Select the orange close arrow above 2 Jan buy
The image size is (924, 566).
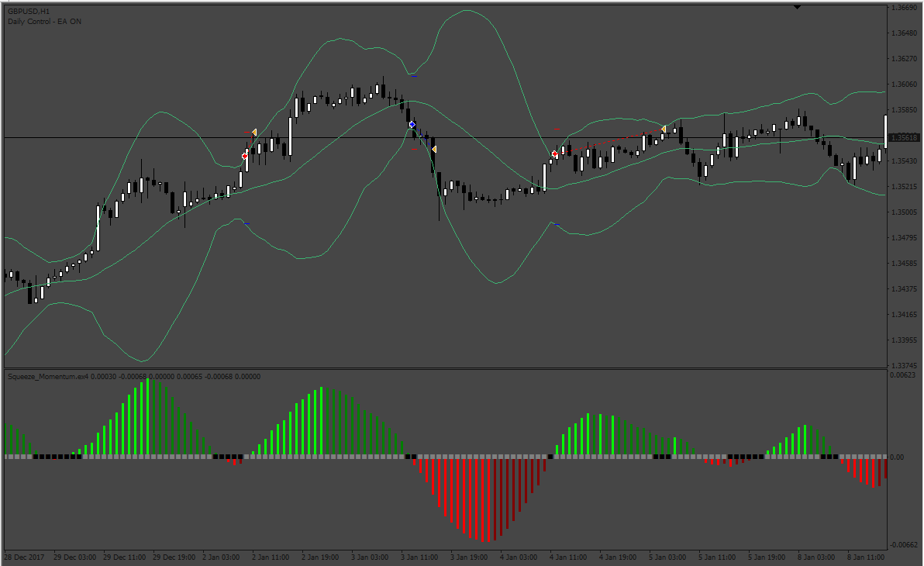[254, 132]
